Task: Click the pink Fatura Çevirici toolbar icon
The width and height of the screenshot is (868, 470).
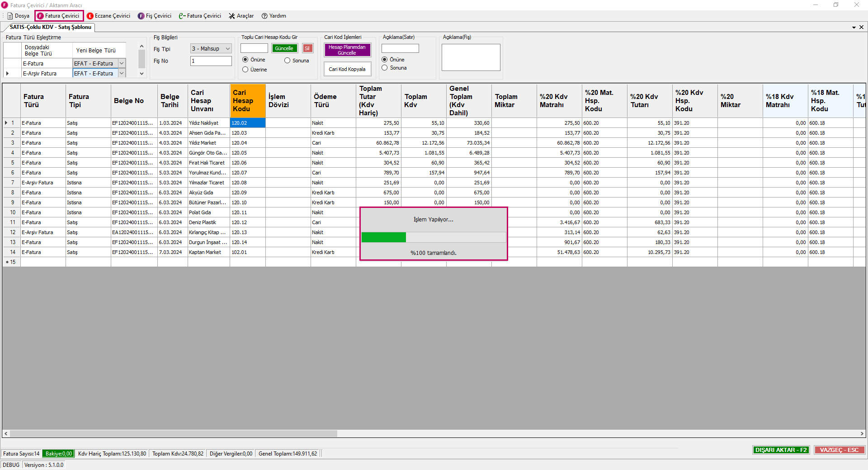Action: [40, 16]
